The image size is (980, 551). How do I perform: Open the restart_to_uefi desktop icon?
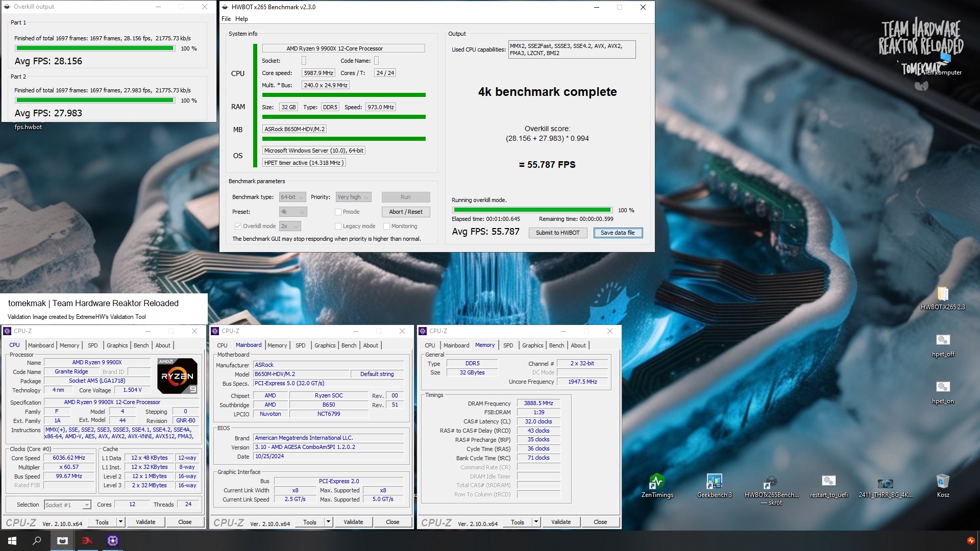(x=828, y=486)
